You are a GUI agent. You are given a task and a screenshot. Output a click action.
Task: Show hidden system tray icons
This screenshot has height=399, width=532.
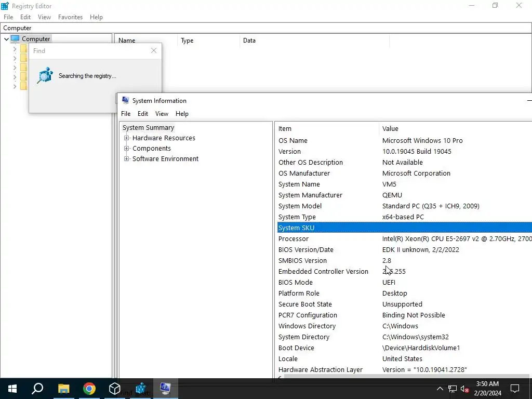point(440,389)
